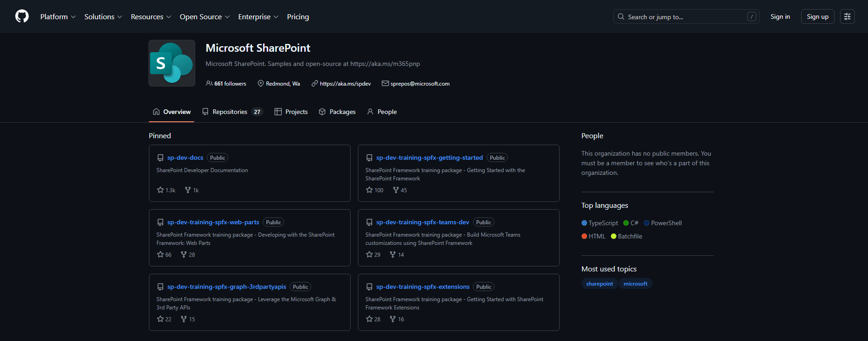This screenshot has height=341, width=868.
Task: Open the sp-dev-docs repository
Action: coord(185,157)
